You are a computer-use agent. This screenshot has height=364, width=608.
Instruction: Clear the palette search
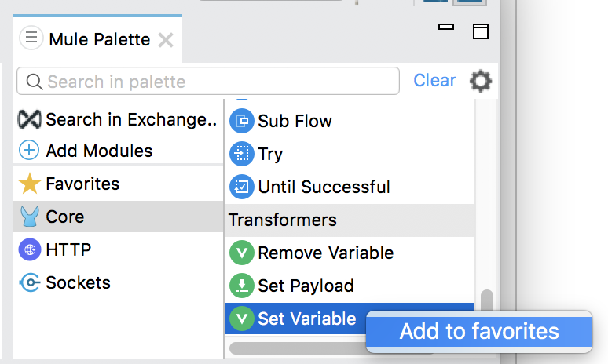click(434, 81)
